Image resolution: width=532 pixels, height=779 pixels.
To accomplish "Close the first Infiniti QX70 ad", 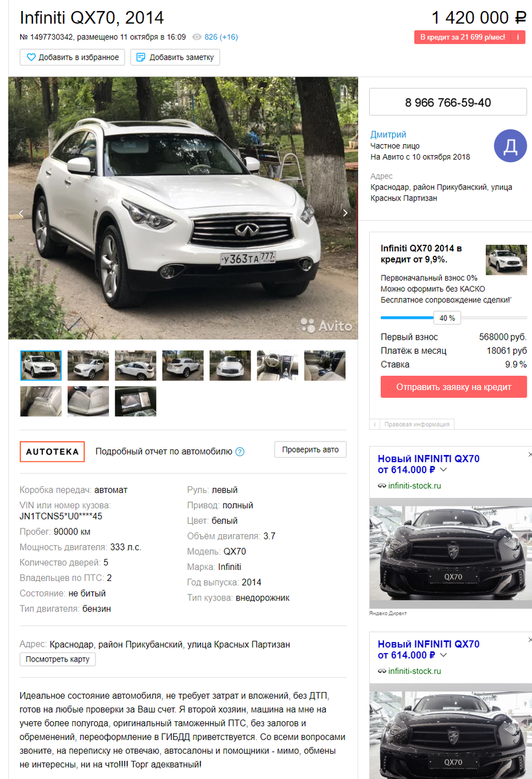I will point(529,454).
